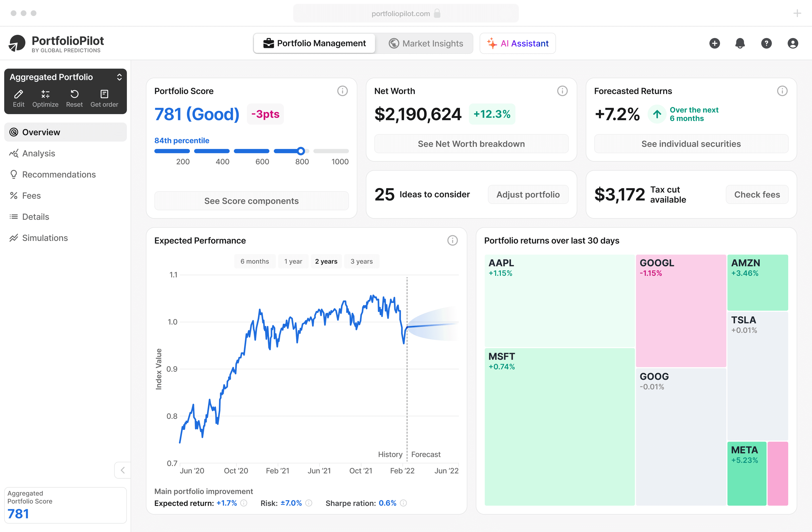Switch to Portfolio Management tab
Screen dimensions: 812x532
[x=314, y=43]
